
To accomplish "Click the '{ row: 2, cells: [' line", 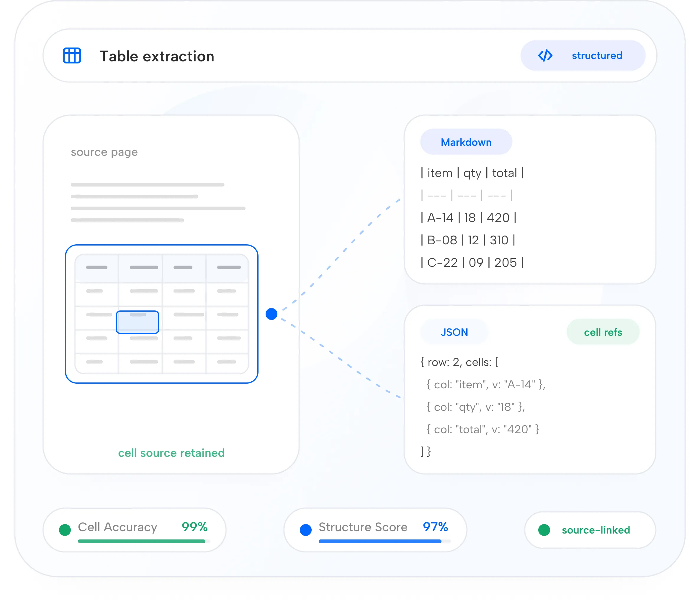I will [459, 362].
